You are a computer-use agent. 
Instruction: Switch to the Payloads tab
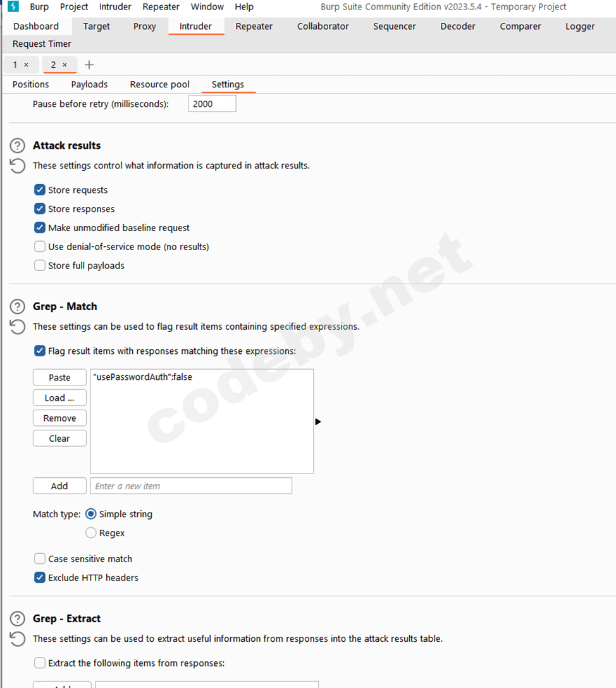coord(89,84)
